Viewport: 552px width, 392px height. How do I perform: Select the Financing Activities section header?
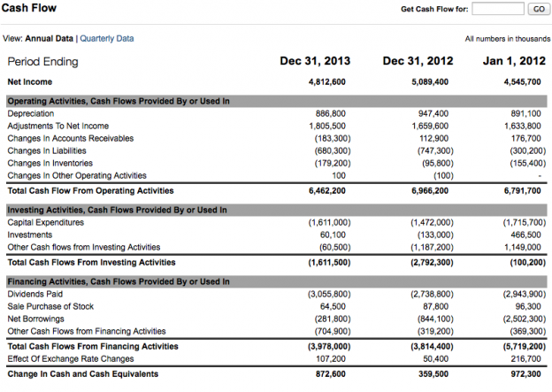[x=277, y=281]
